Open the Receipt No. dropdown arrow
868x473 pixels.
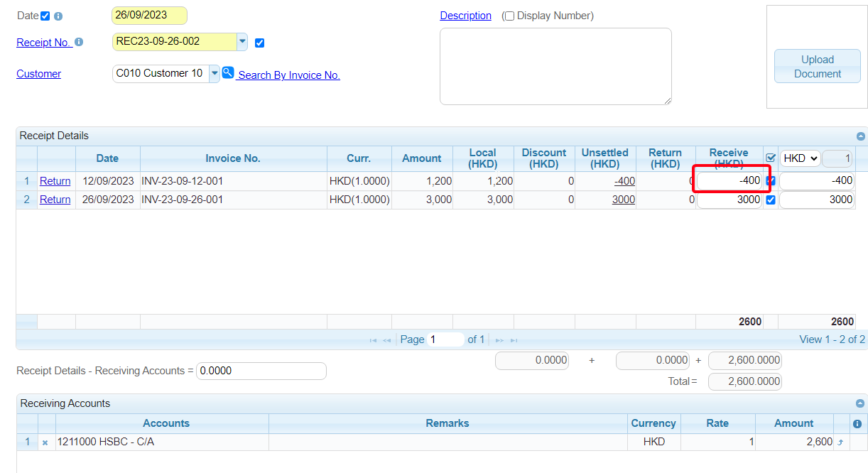coord(242,42)
